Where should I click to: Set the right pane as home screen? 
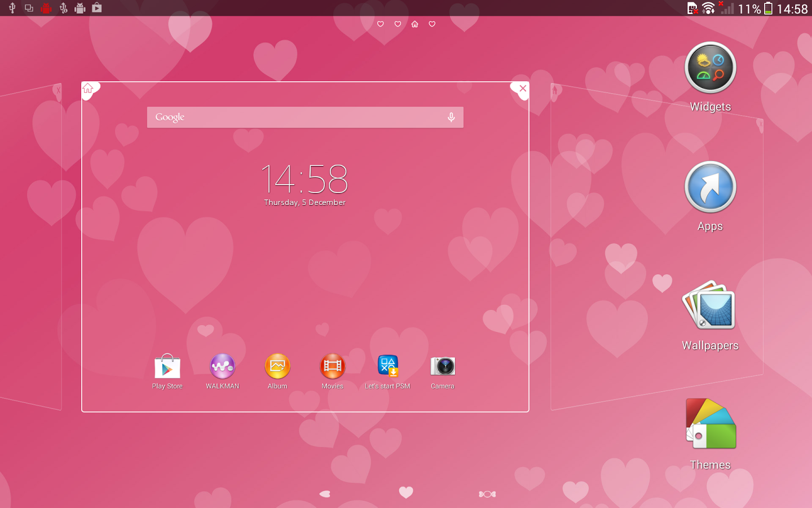pyautogui.click(x=554, y=90)
